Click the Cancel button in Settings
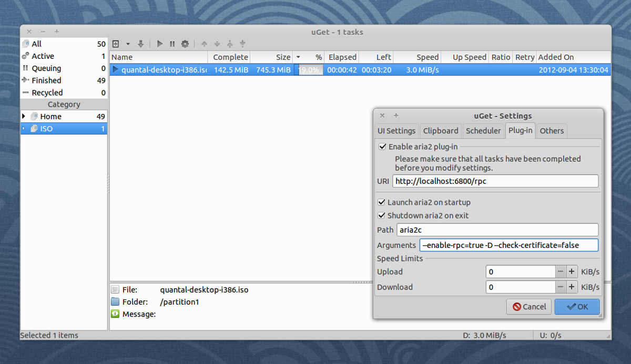 [x=529, y=307]
